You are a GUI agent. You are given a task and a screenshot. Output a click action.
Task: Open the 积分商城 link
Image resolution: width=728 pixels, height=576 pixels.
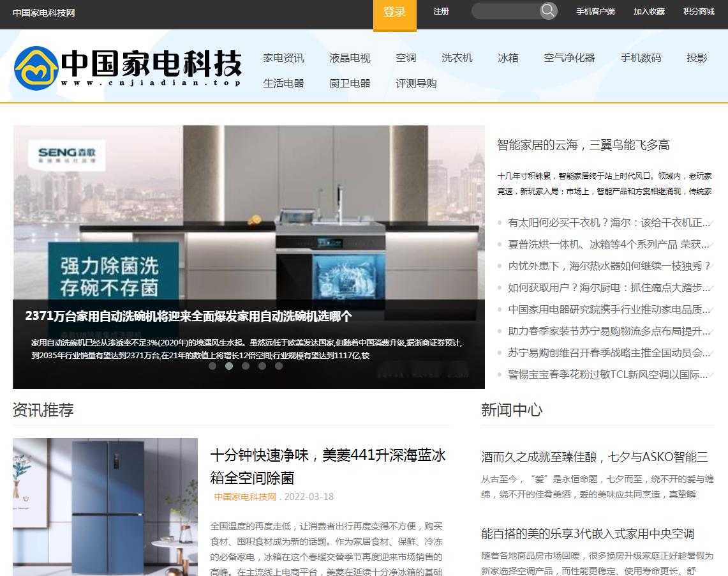pos(699,11)
